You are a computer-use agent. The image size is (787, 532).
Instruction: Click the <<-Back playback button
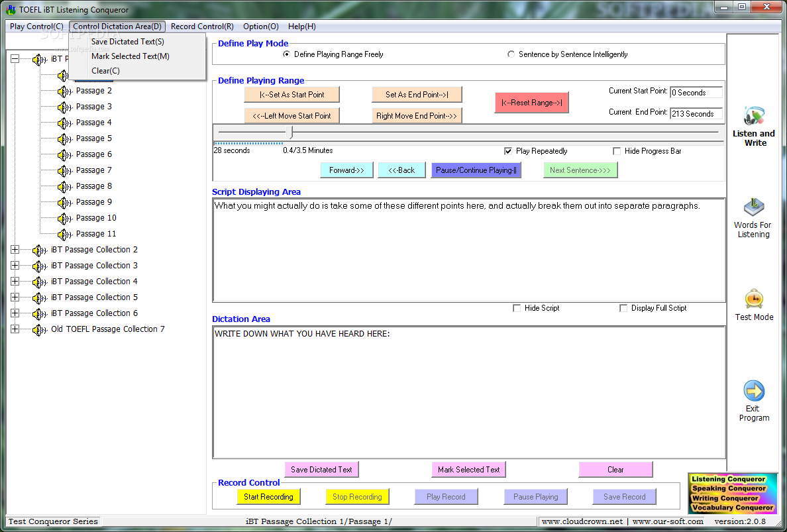(401, 170)
